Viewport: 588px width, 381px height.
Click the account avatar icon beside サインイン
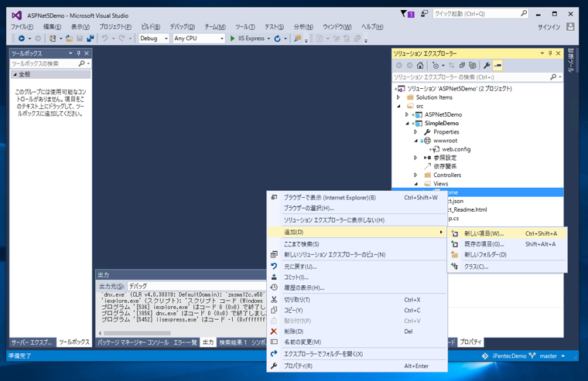pos(570,26)
